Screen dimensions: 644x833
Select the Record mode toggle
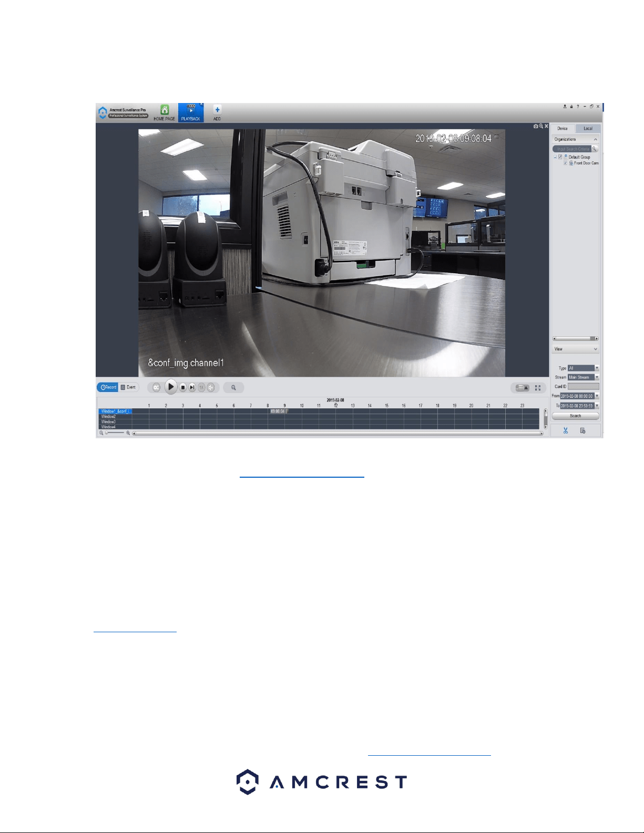pyautogui.click(x=108, y=387)
